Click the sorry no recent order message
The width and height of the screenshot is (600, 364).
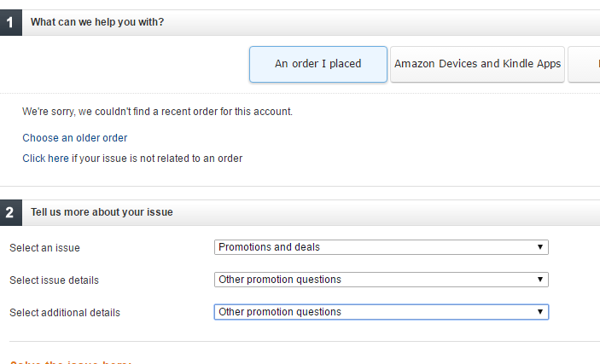coord(157,112)
